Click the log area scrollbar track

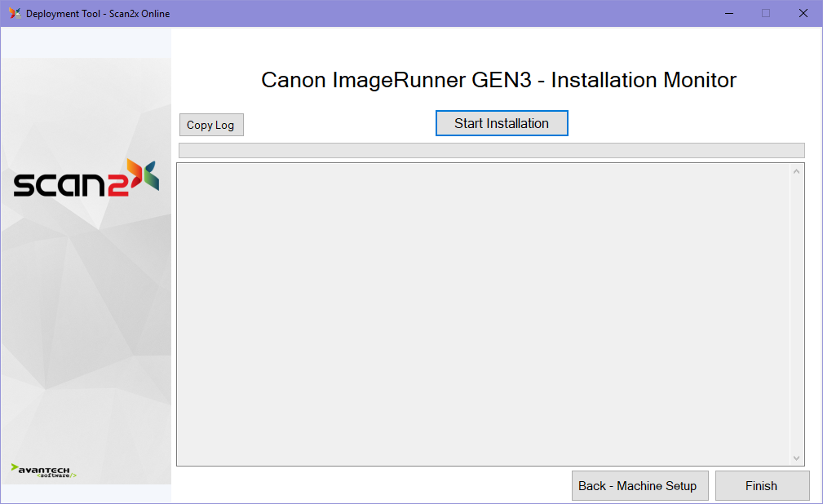pos(797,314)
